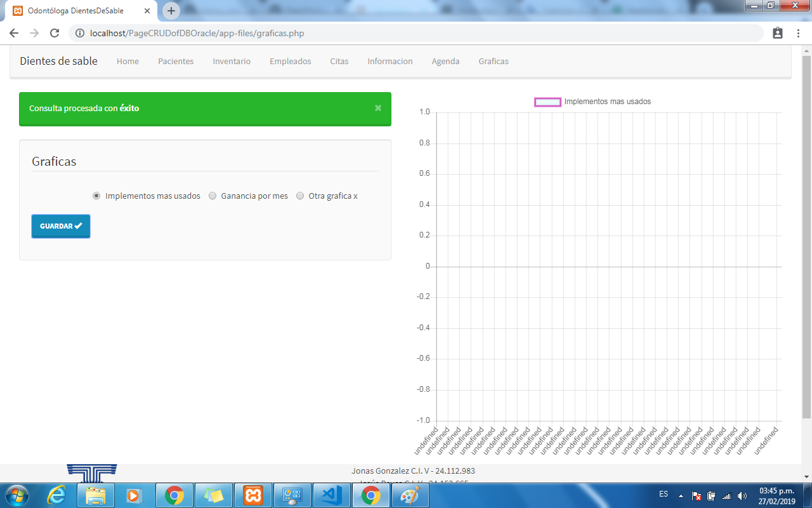
Task: Click the page vertical scrollbar
Action: (x=806, y=237)
